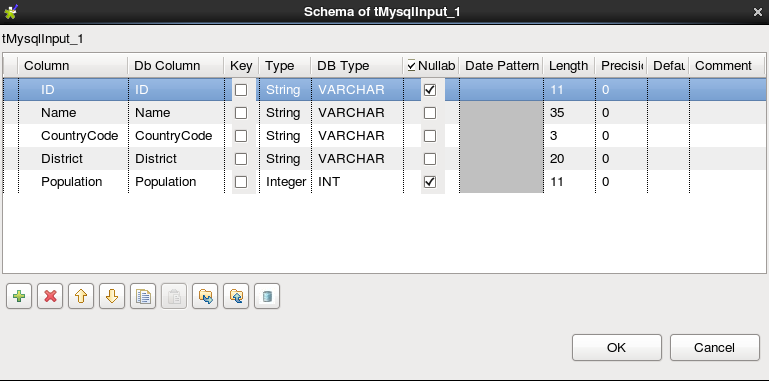769x381 pixels.
Task: Move selected column up with arrow icon
Action: [x=81, y=296]
